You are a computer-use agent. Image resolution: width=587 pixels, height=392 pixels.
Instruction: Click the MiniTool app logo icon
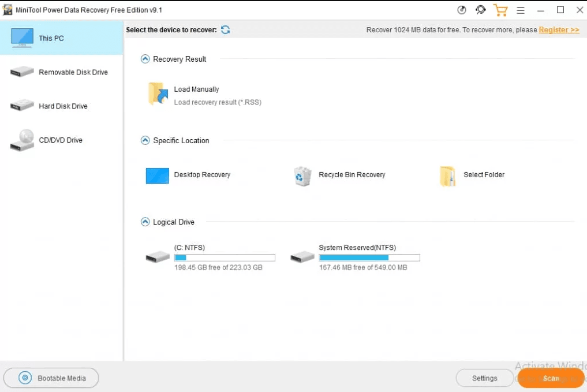(8, 10)
